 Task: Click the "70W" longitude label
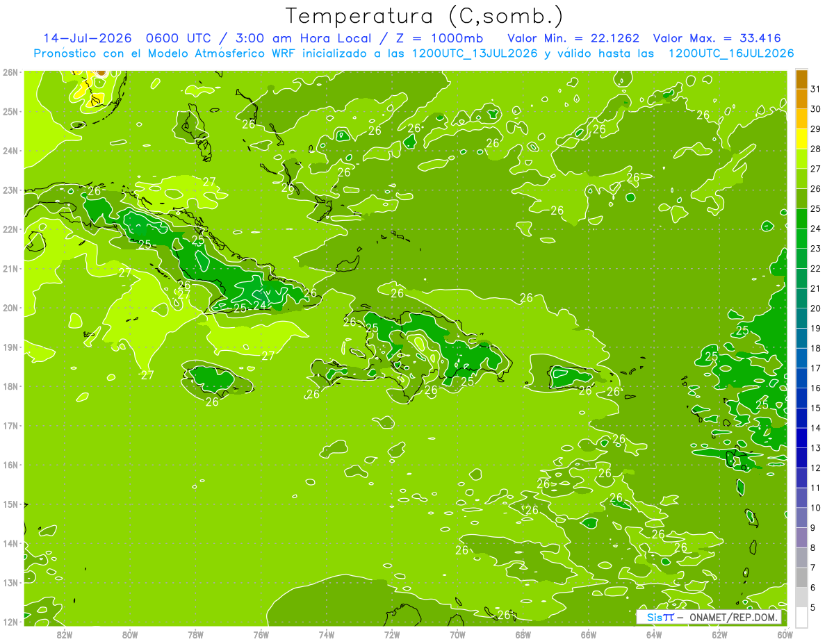click(457, 634)
